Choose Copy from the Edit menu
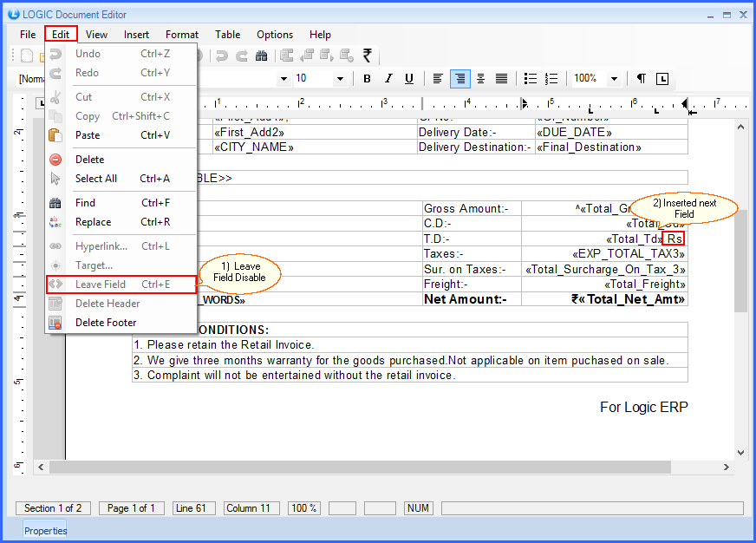The height and width of the screenshot is (543, 756). click(x=121, y=116)
